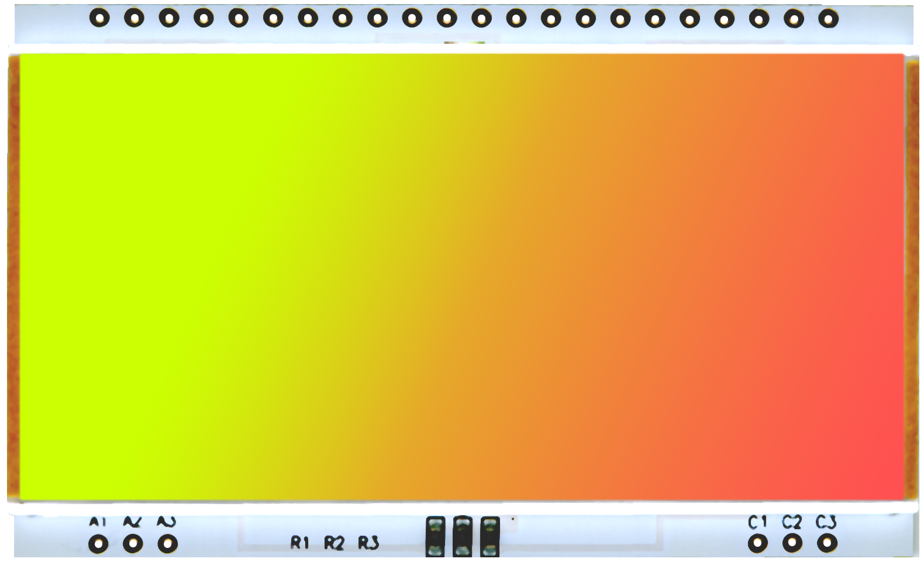The width and height of the screenshot is (924, 562).
Task: Click the orange strip on the left edge
Action: point(13,275)
